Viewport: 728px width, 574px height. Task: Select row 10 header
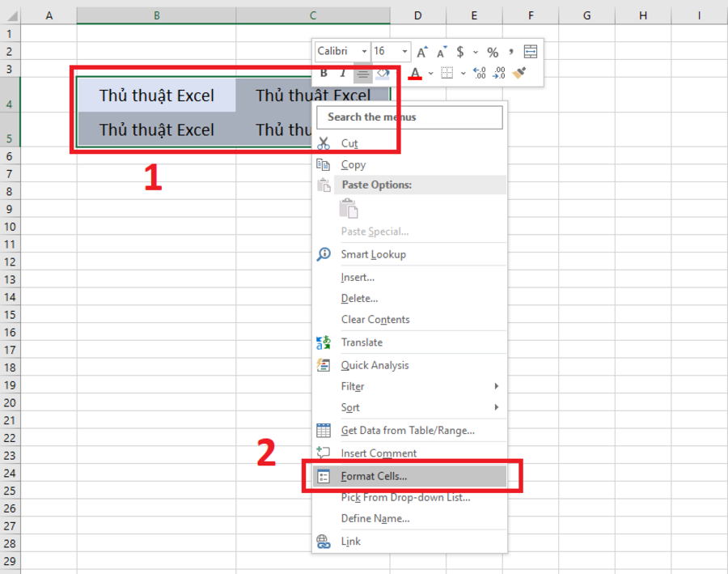(10, 227)
